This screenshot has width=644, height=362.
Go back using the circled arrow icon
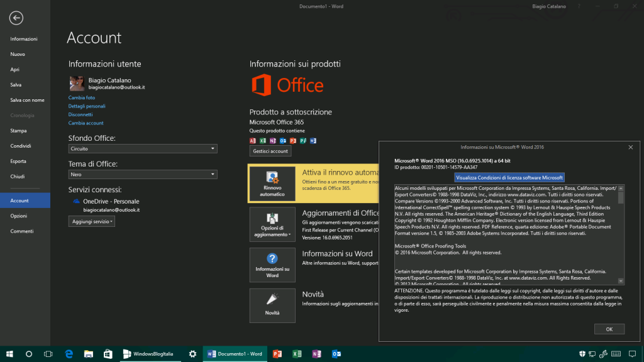coord(16,18)
